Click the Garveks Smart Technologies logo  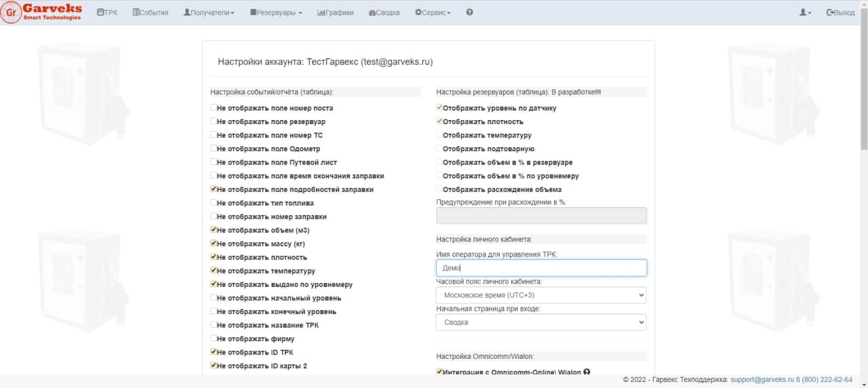click(42, 12)
